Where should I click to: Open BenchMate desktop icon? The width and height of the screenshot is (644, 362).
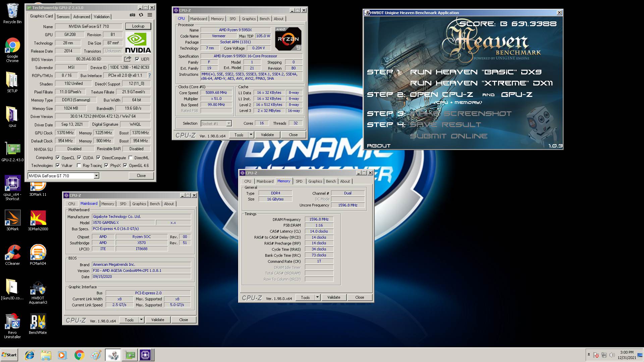[x=38, y=324]
